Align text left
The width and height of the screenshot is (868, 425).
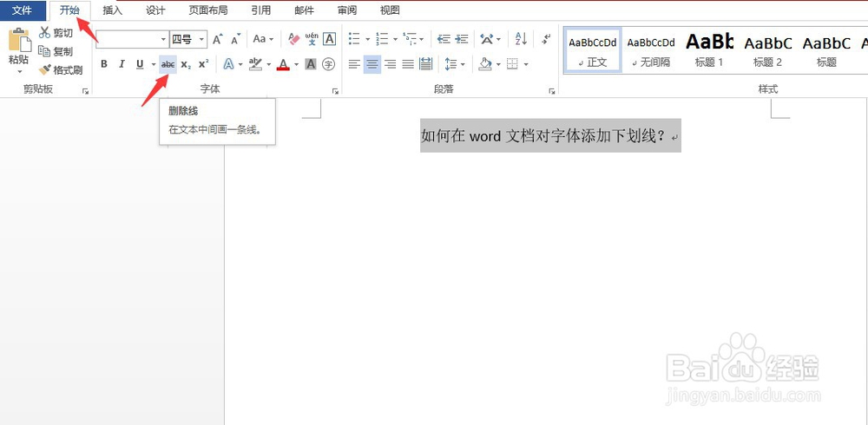[x=354, y=64]
